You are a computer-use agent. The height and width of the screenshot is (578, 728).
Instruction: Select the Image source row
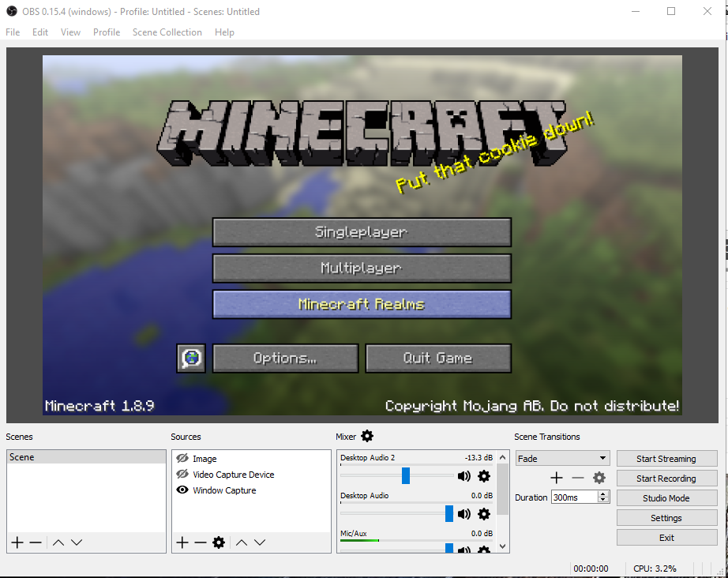tap(251, 459)
